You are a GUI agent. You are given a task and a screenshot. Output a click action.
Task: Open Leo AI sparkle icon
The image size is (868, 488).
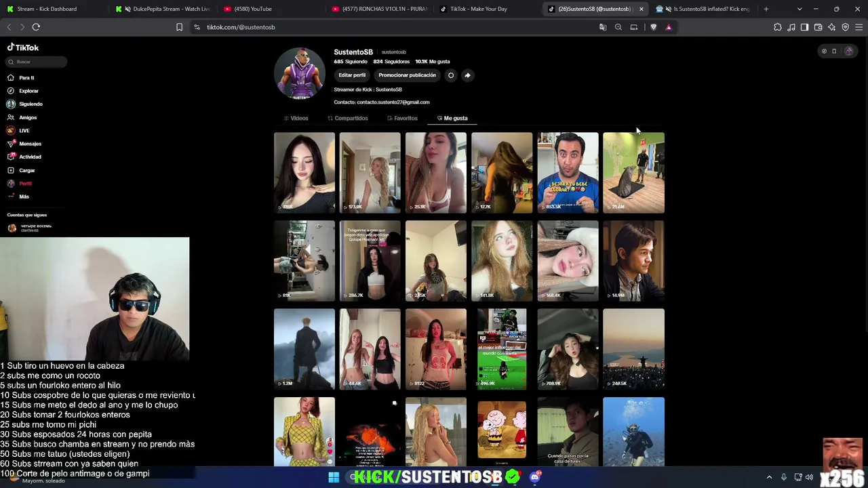click(x=832, y=27)
